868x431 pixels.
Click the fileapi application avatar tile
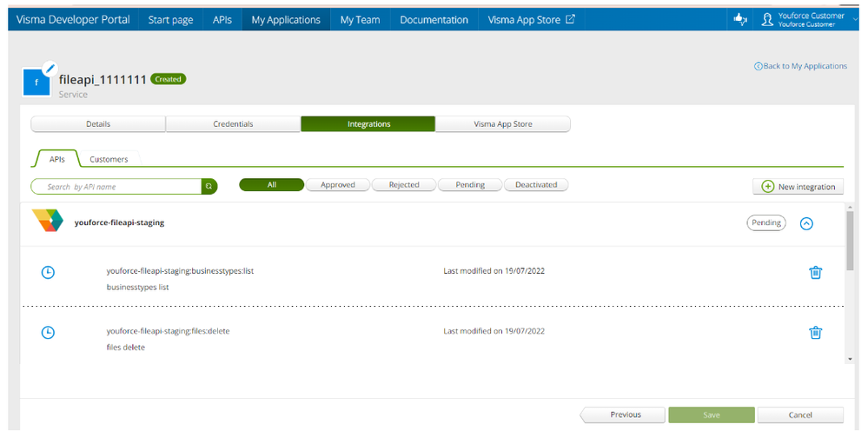[x=36, y=82]
